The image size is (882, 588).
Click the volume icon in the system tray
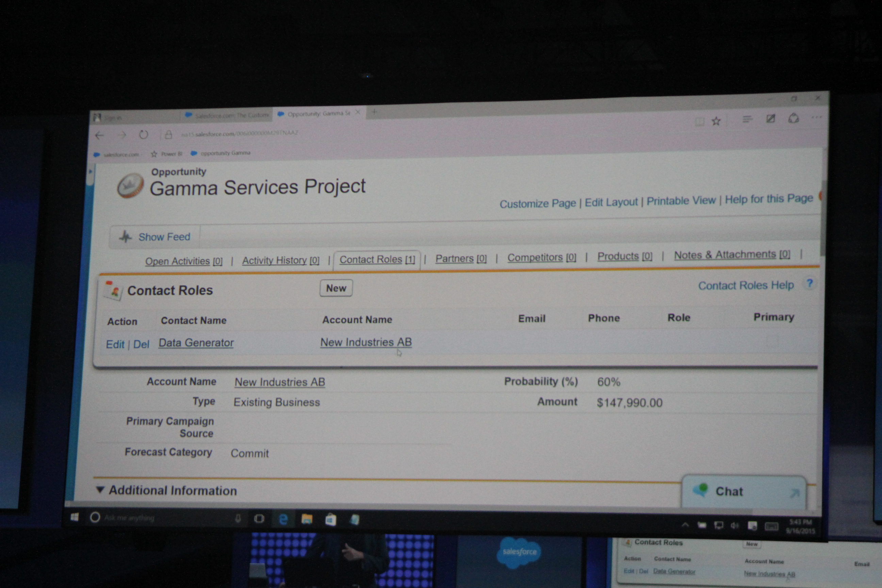[735, 526]
